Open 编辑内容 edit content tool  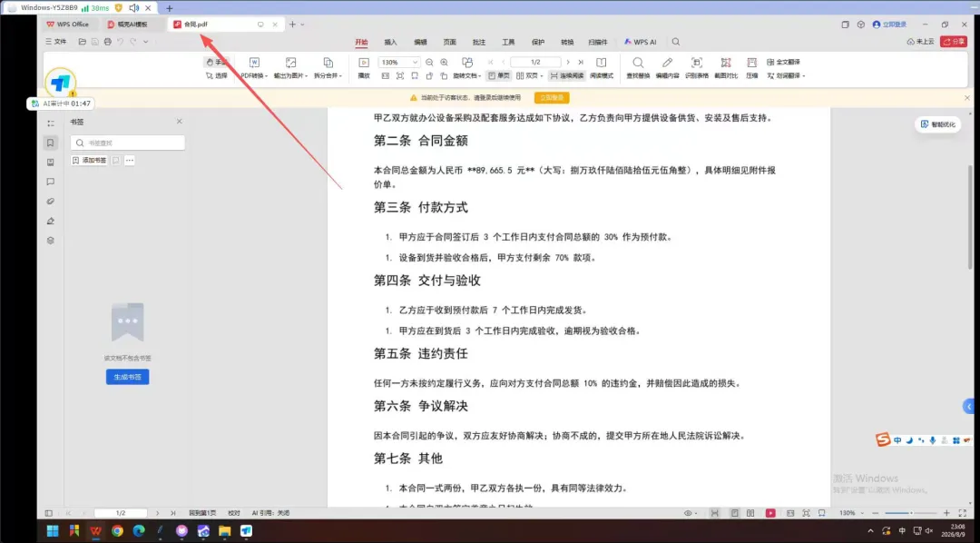(667, 68)
